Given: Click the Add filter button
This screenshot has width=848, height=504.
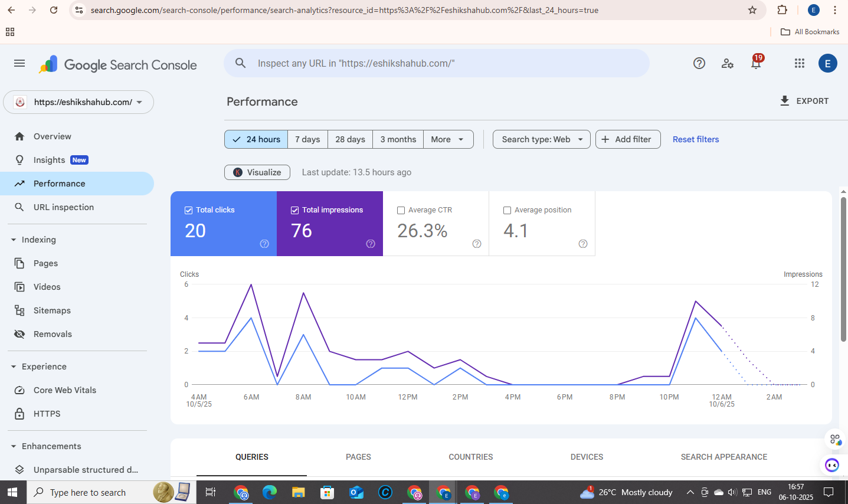Looking at the screenshot, I should [x=627, y=139].
